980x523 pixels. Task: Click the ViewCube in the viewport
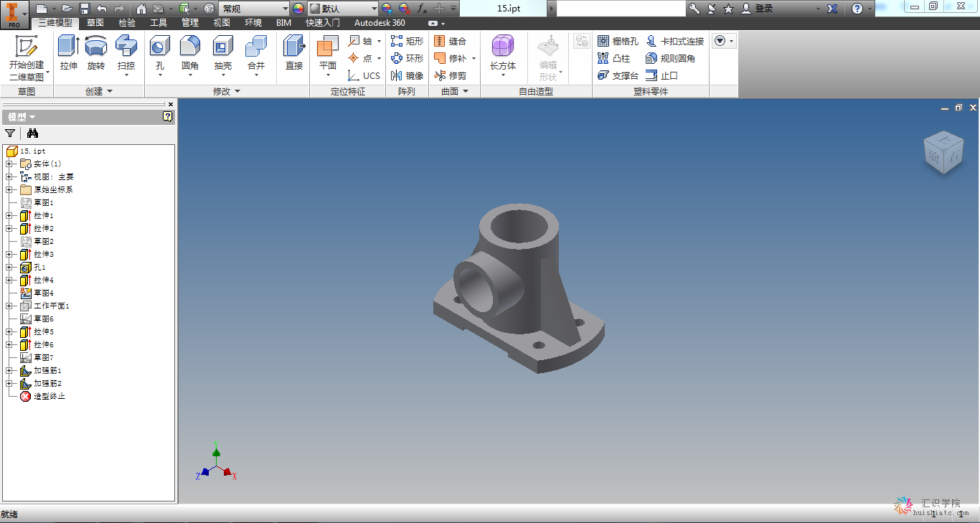click(943, 153)
